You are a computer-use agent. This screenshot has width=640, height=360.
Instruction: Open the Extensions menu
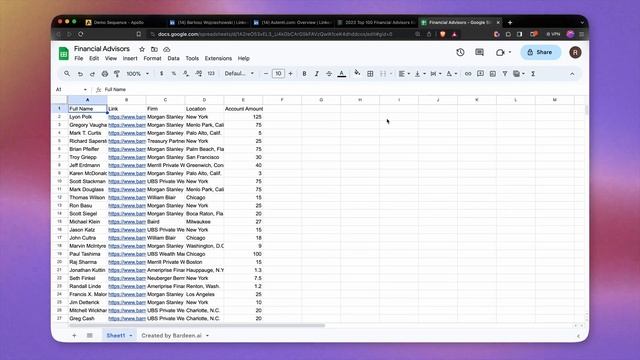pos(218,58)
